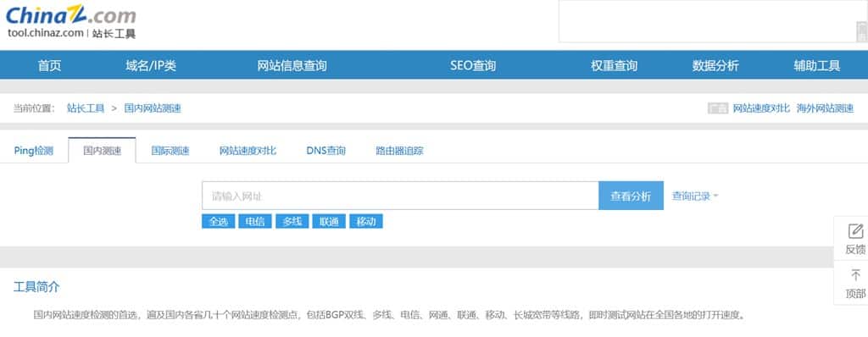Open the 海外网站测速 link

(825, 108)
